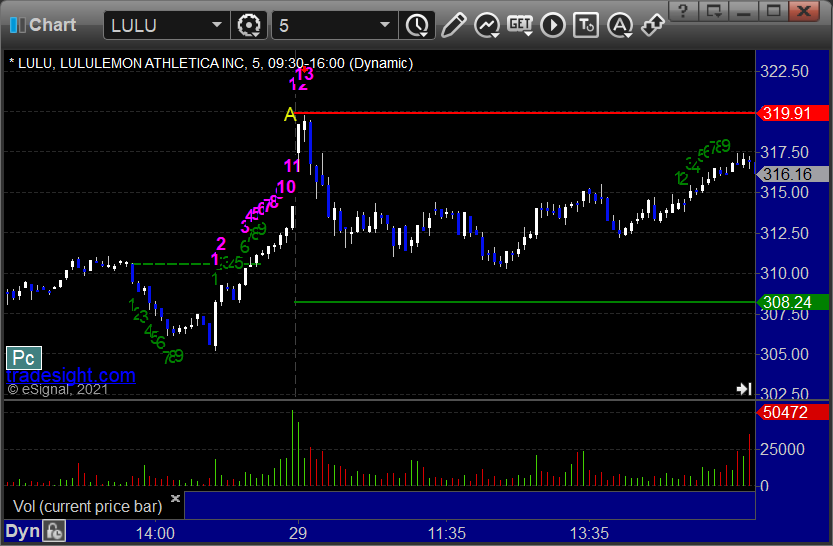The image size is (833, 546).
Task: Click the time template clock icon
Action: [x=417, y=25]
